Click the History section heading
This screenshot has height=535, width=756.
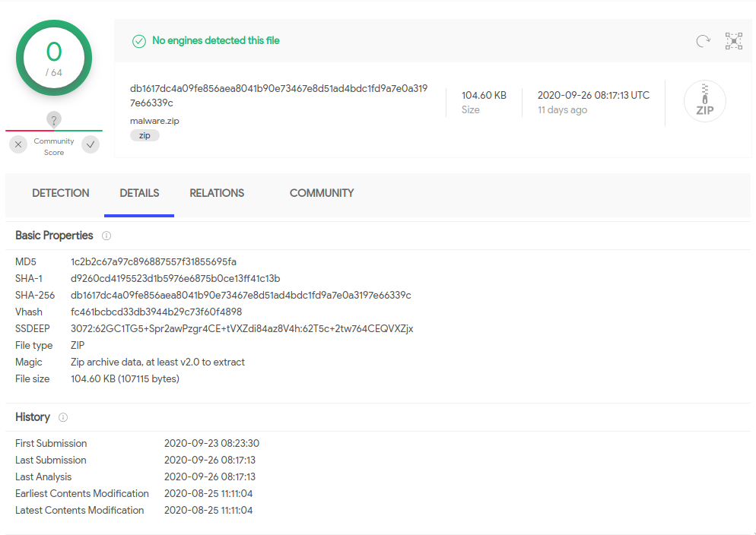point(32,417)
